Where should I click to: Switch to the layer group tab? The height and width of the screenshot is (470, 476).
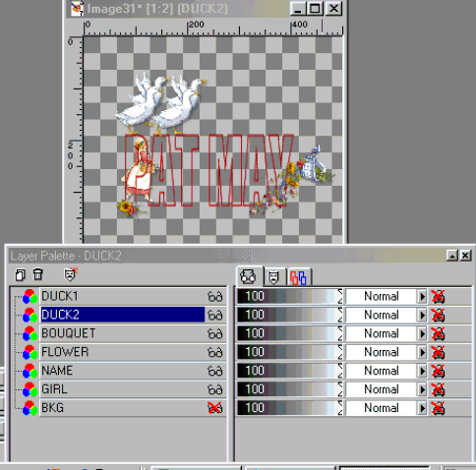pyautogui.click(x=299, y=277)
